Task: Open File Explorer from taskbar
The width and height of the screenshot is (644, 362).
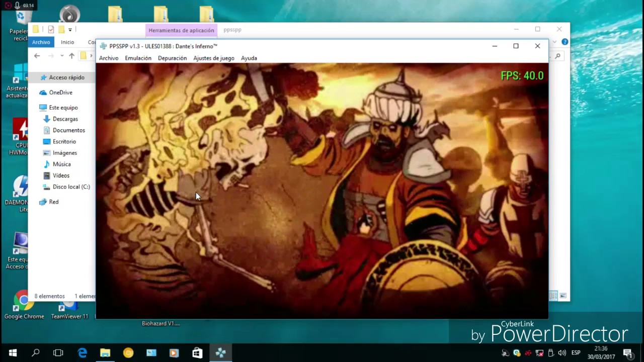Action: [105, 353]
